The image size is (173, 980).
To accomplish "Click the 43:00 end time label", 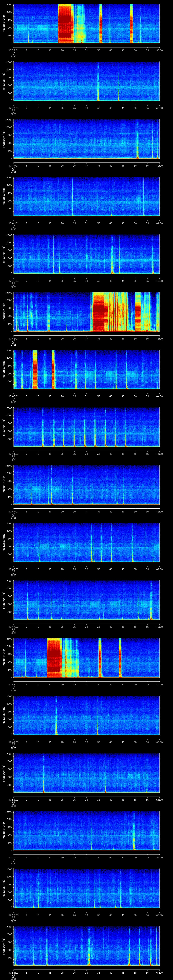I will (160, 339).
